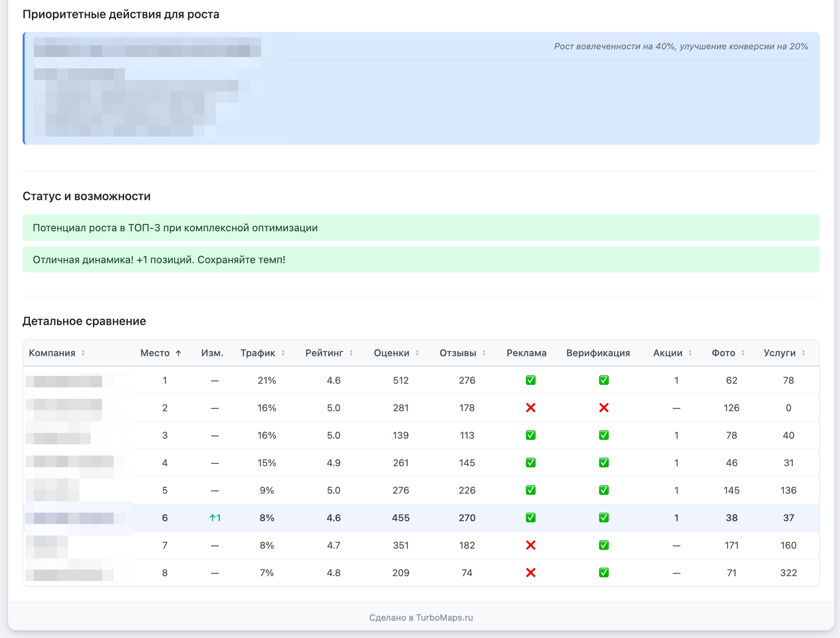
Task: Sort by Трафик column icon
Action: [283, 353]
